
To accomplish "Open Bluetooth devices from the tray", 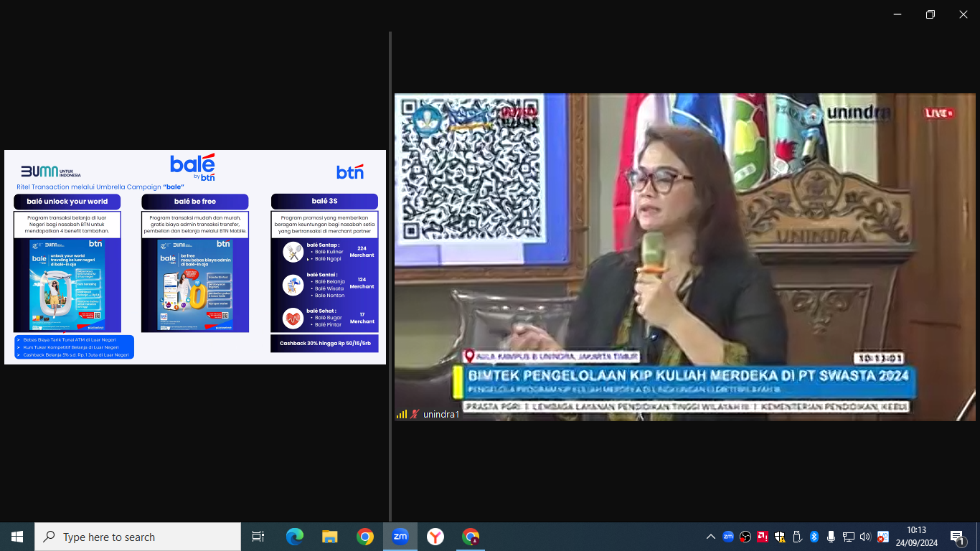I will [814, 537].
